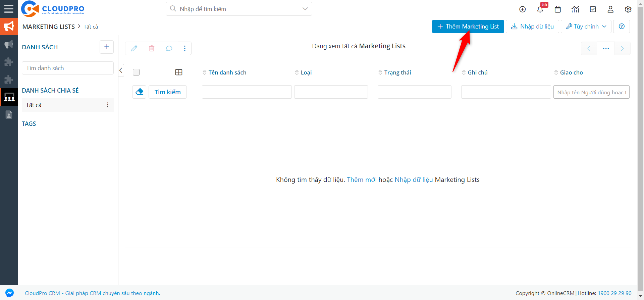This screenshot has height=300, width=644.
Task: Open notifications bell with 55 badge
Action: click(x=540, y=9)
